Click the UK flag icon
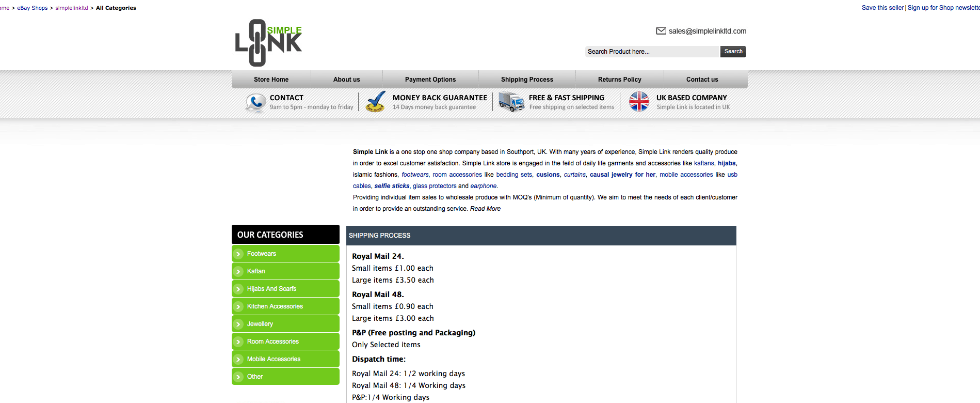This screenshot has height=403, width=980. (x=639, y=102)
